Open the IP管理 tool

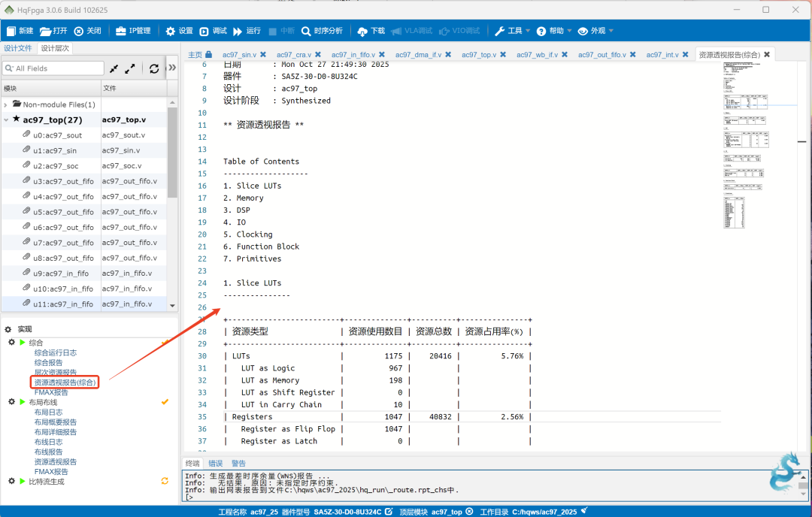click(134, 30)
